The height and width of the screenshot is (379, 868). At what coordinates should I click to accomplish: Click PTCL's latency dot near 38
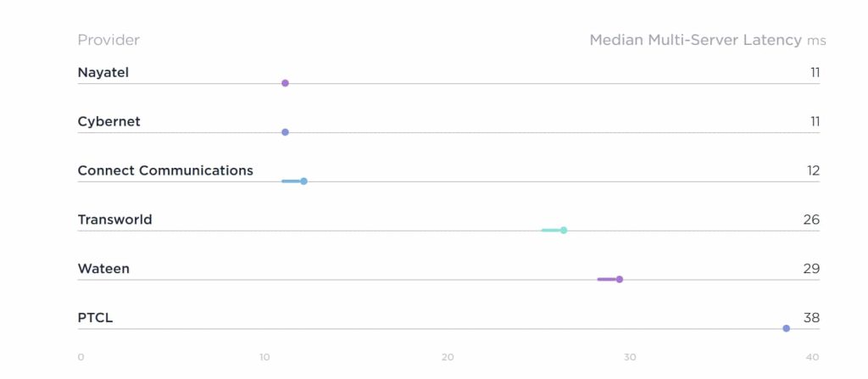pos(786,328)
